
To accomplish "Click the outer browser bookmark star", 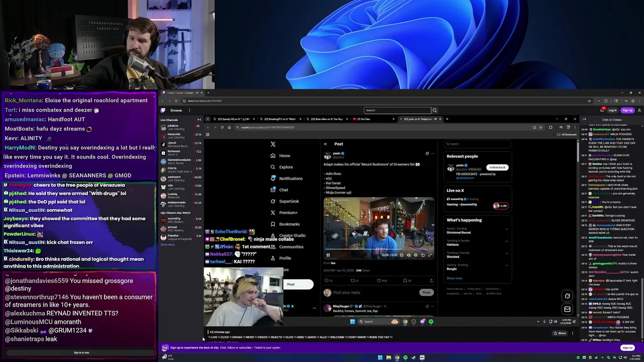I will [x=589, y=101].
